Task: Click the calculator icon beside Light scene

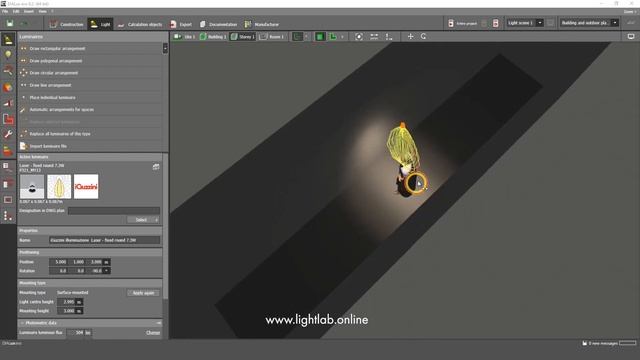Action: point(496,23)
